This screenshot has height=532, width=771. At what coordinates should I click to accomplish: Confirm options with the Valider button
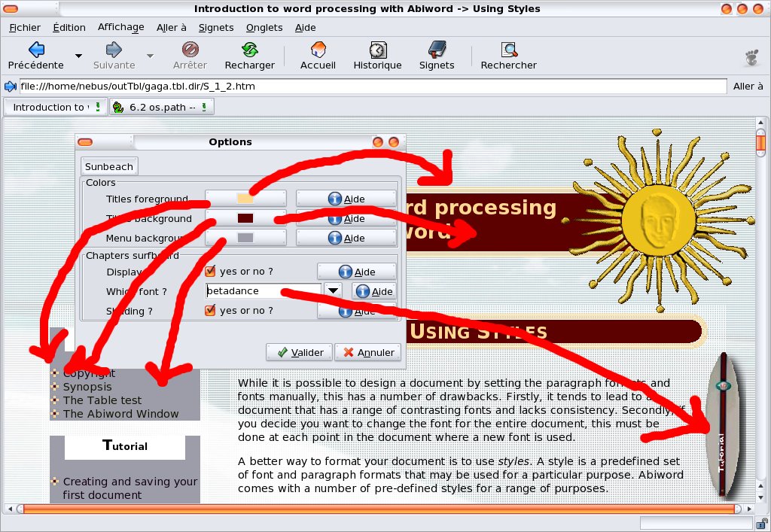300,352
